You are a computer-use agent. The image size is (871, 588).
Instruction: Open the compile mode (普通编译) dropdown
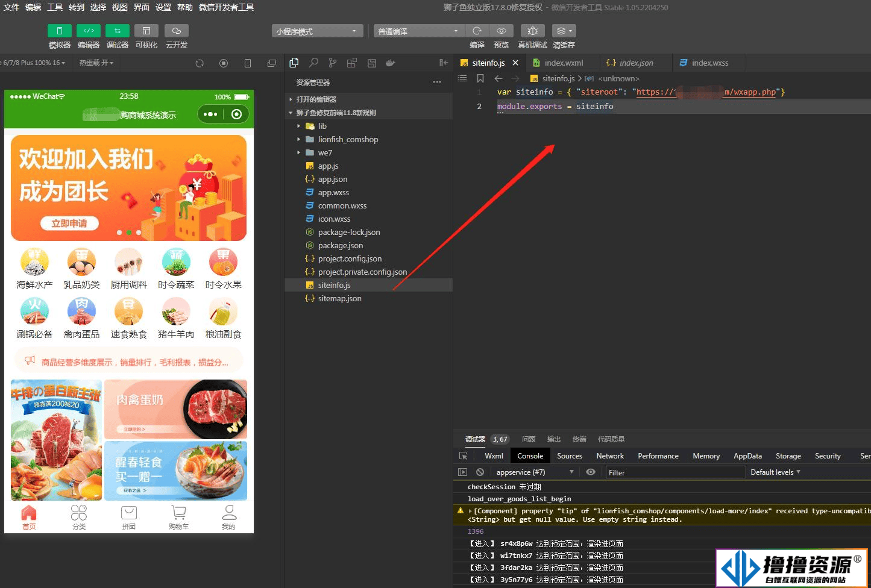[418, 31]
